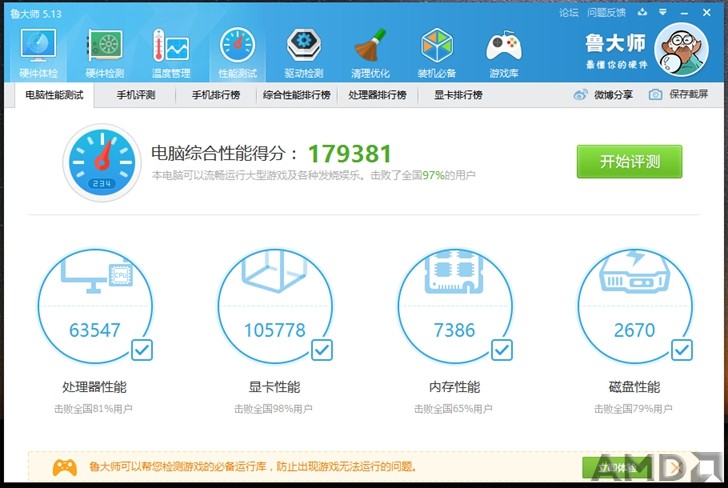Image resolution: width=728 pixels, height=488 pixels.
Task: Click 处理器性能 label
Action: tap(94, 387)
